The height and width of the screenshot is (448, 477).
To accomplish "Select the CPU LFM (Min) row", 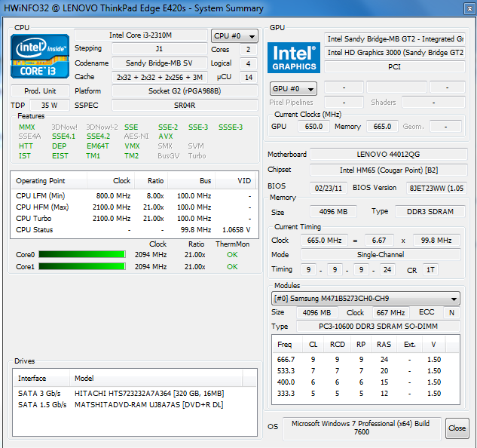I will click(x=134, y=195).
